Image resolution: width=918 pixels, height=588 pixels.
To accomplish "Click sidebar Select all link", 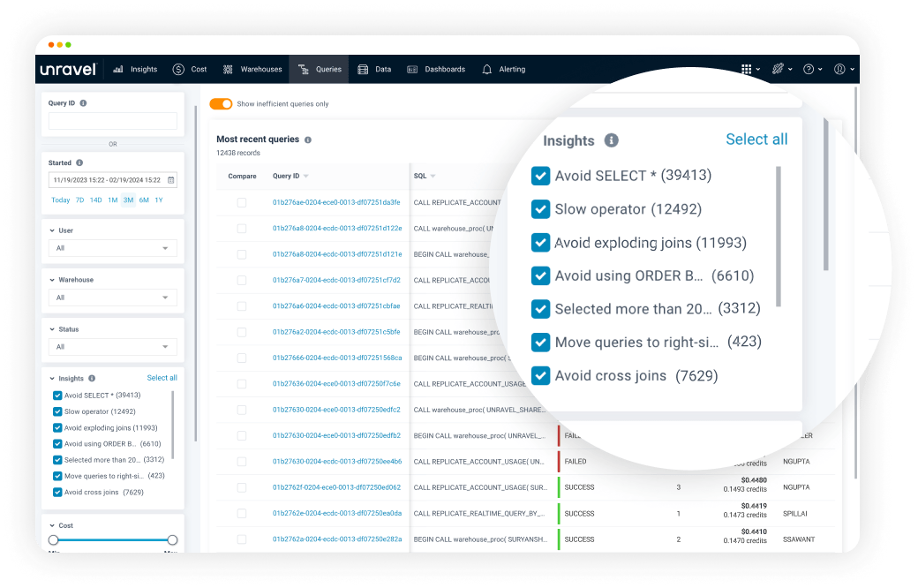I will click(162, 378).
